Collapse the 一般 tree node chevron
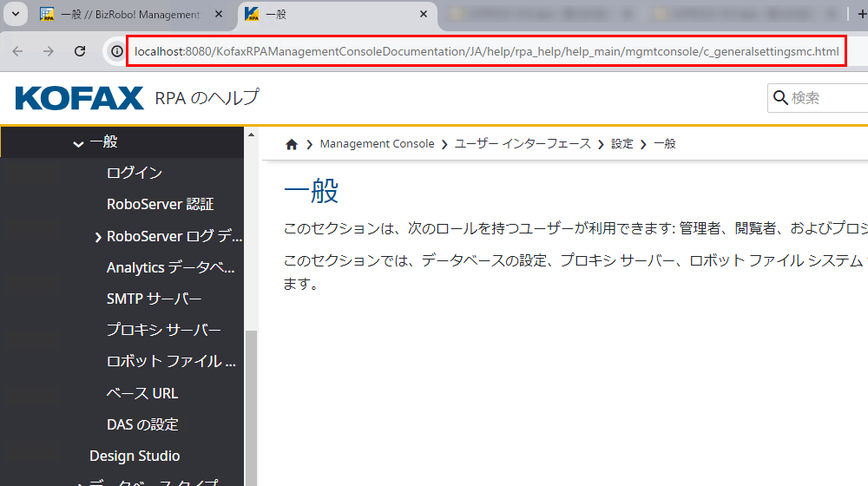This screenshot has height=486, width=868. [79, 143]
